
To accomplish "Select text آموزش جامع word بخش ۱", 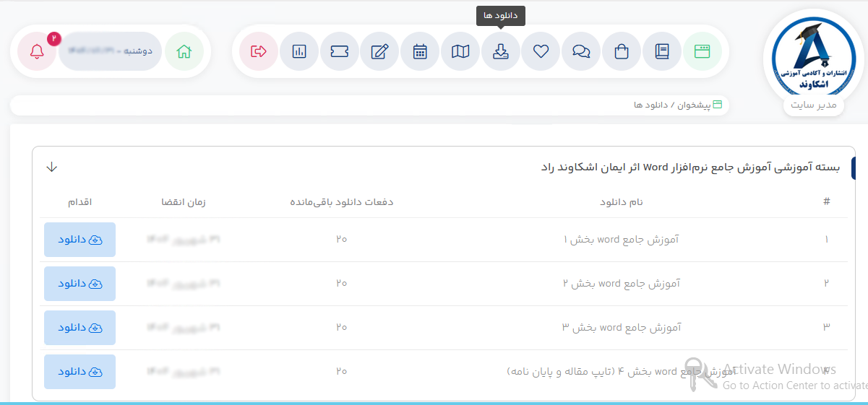I will [621, 240].
